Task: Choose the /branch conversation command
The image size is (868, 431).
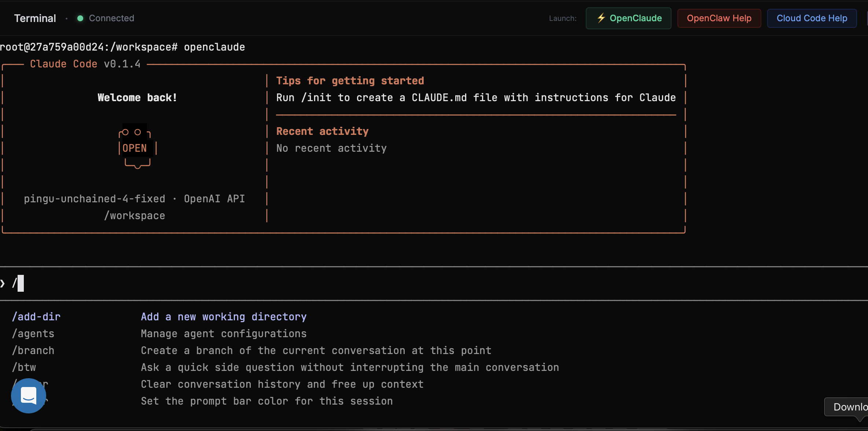Action: tap(33, 350)
